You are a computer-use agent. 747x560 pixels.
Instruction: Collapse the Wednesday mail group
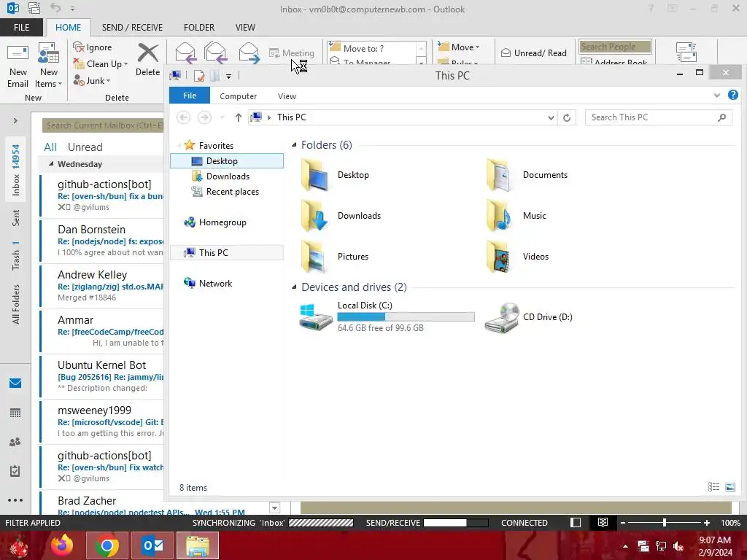[x=51, y=164]
